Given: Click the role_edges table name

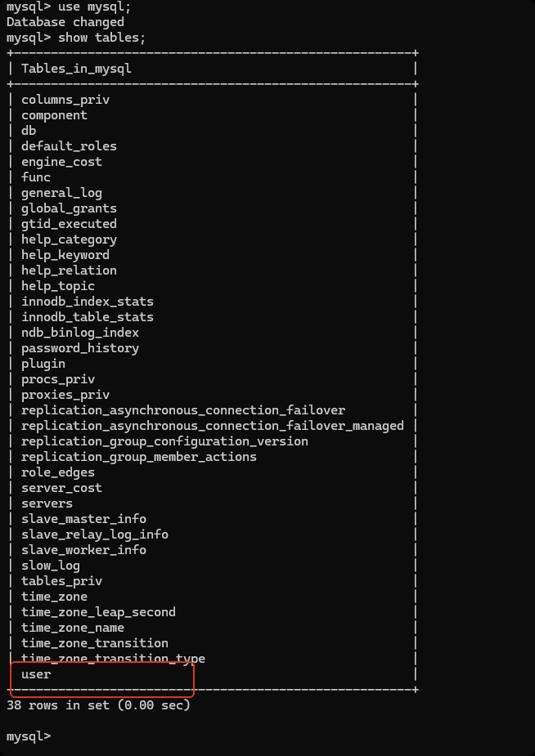Looking at the screenshot, I should tap(58, 472).
